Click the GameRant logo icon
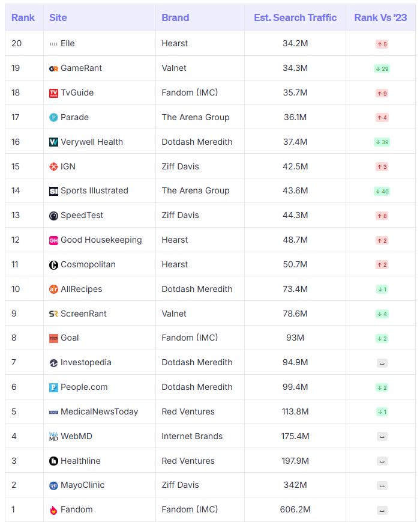The image size is (420, 522). tap(54, 68)
